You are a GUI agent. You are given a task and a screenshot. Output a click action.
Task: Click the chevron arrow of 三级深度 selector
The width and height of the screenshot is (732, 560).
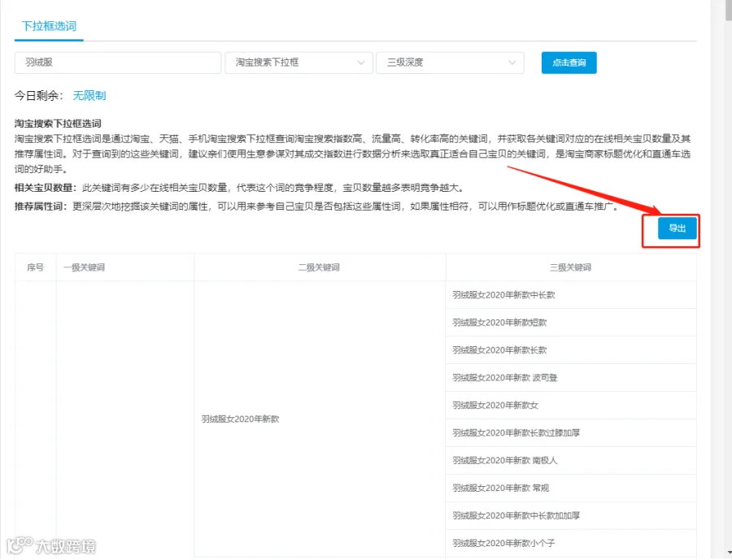coord(512,63)
